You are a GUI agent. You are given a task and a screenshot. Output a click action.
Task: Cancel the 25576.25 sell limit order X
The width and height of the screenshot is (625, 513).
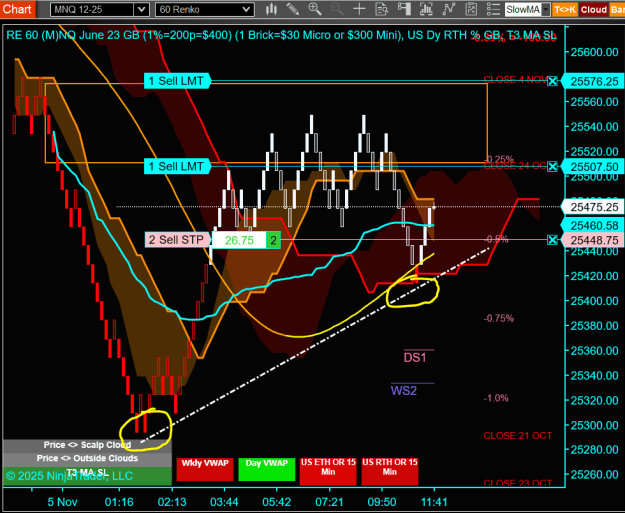coord(552,81)
